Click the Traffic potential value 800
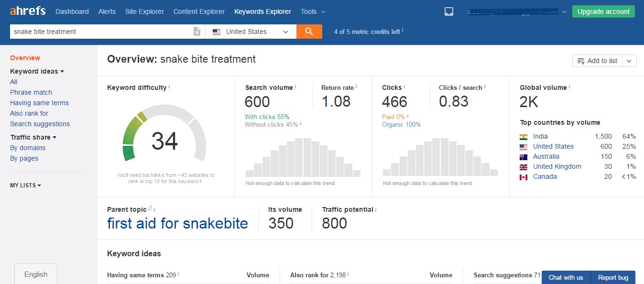The width and height of the screenshot is (644, 284). click(334, 223)
